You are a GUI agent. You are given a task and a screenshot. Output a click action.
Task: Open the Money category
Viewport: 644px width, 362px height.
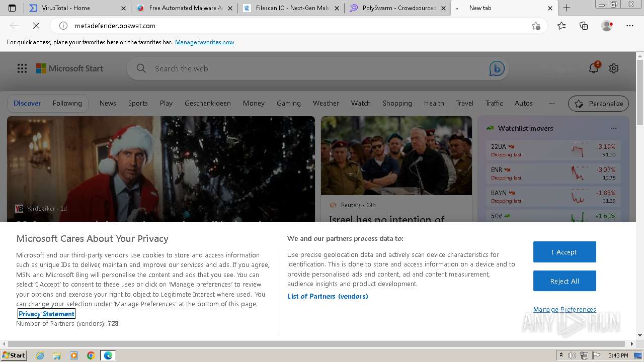[x=254, y=103]
